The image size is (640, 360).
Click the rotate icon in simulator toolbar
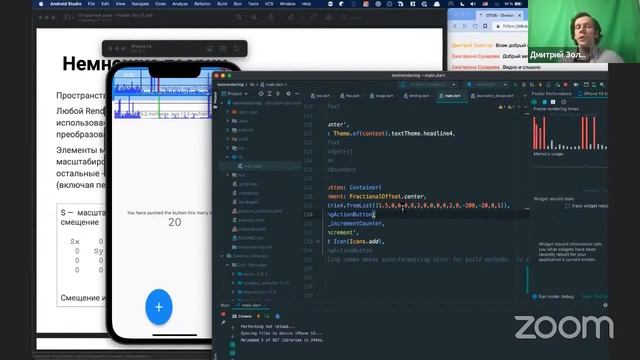click(x=236, y=48)
